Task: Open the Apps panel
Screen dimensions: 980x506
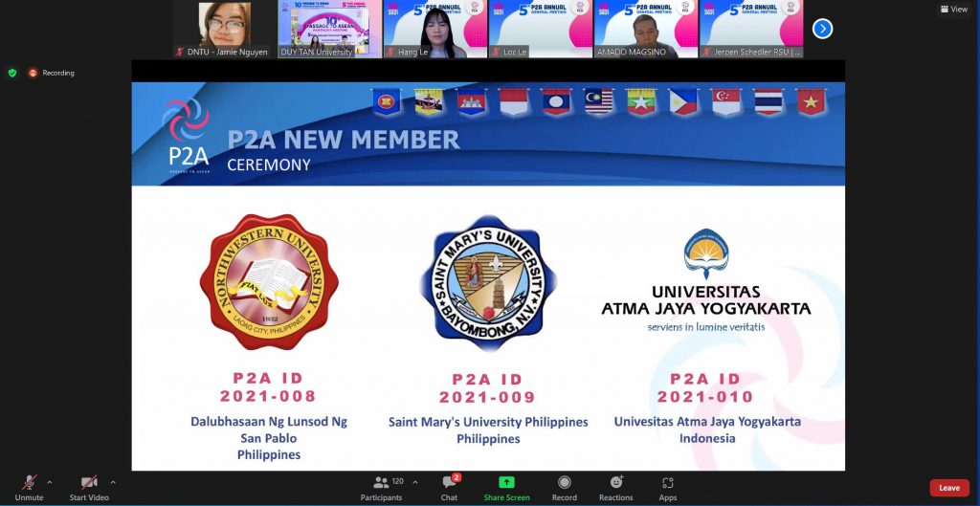Action: click(667, 488)
